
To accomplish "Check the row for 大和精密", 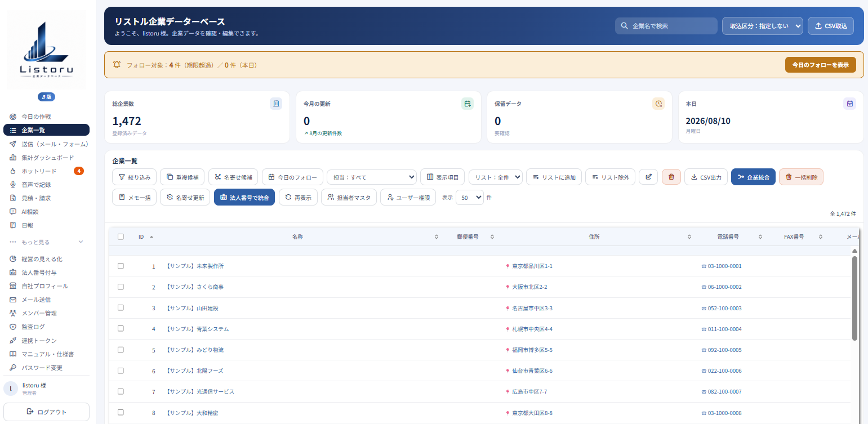I will pyautogui.click(x=121, y=412).
